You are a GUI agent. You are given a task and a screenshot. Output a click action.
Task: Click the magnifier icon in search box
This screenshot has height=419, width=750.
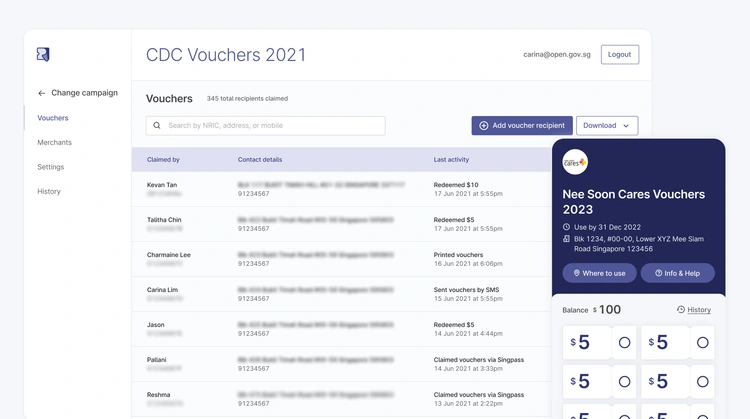[156, 125]
